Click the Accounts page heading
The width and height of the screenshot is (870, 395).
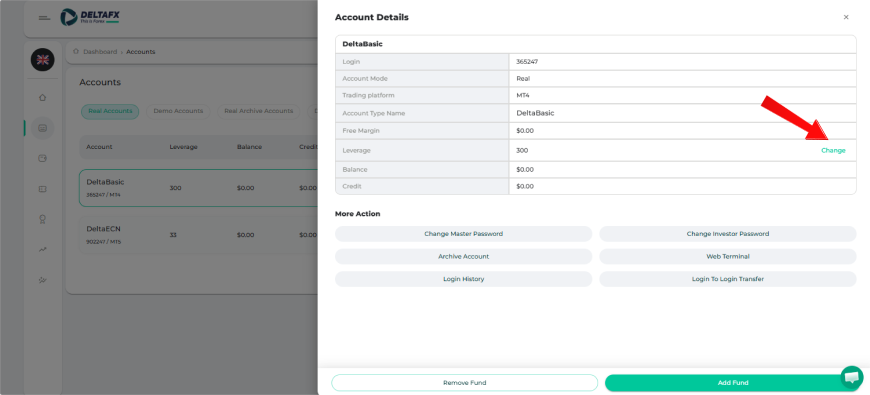(100, 82)
